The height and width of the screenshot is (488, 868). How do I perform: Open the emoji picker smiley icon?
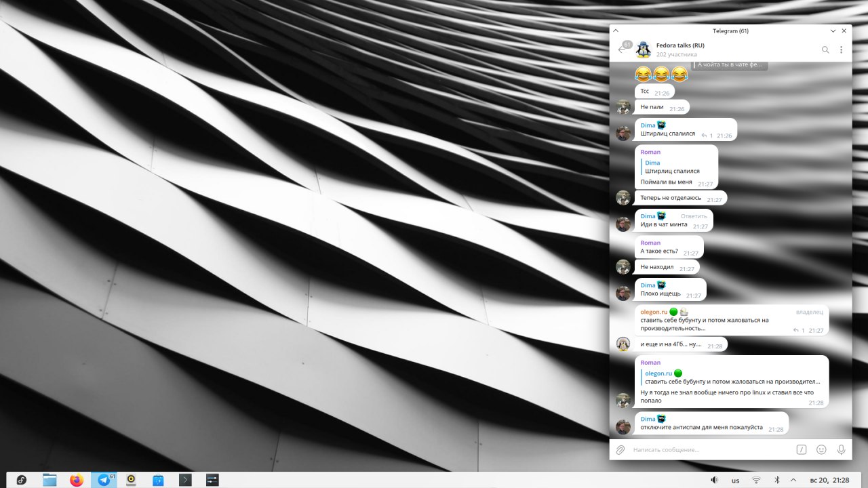pyautogui.click(x=821, y=449)
